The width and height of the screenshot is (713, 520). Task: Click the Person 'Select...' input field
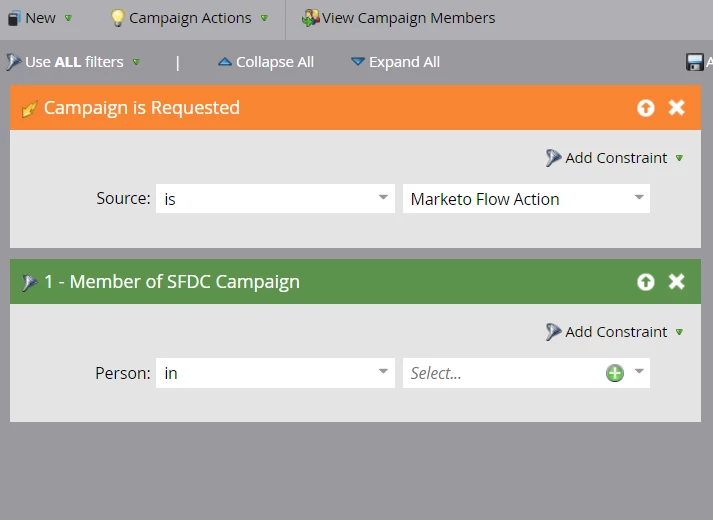pos(500,373)
